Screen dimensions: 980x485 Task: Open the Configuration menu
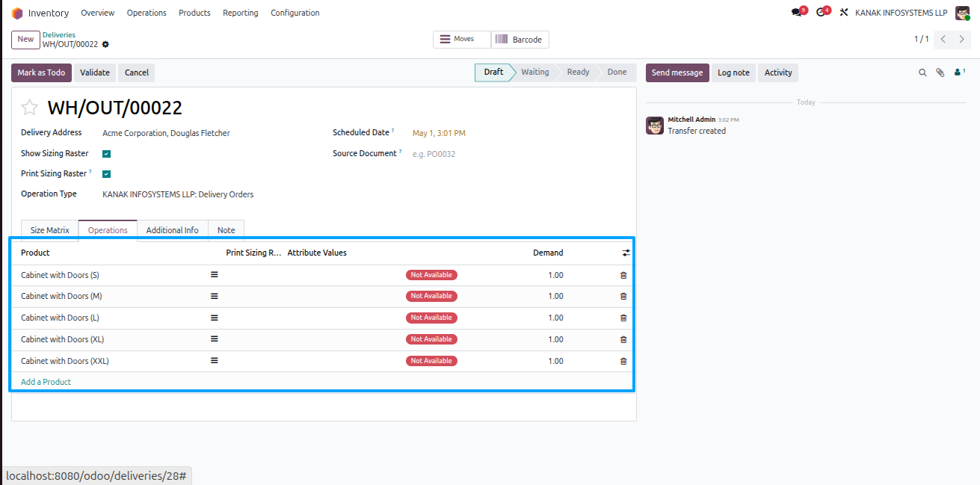tap(295, 13)
